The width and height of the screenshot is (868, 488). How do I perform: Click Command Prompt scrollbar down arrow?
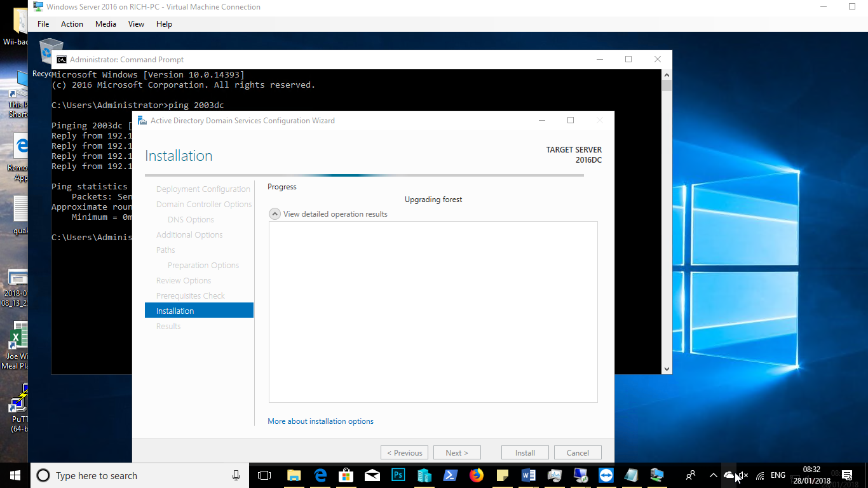tap(667, 369)
